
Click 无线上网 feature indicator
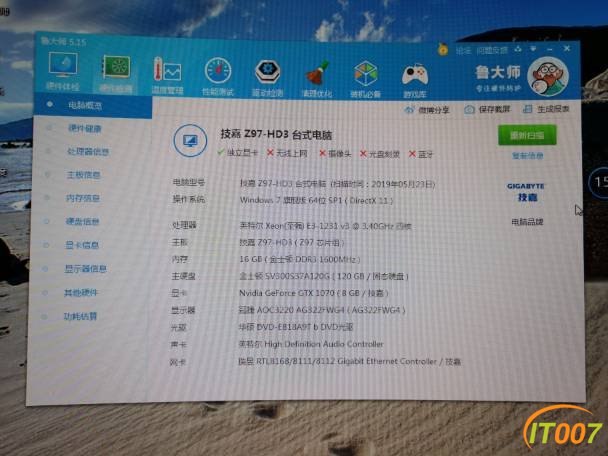(x=287, y=154)
